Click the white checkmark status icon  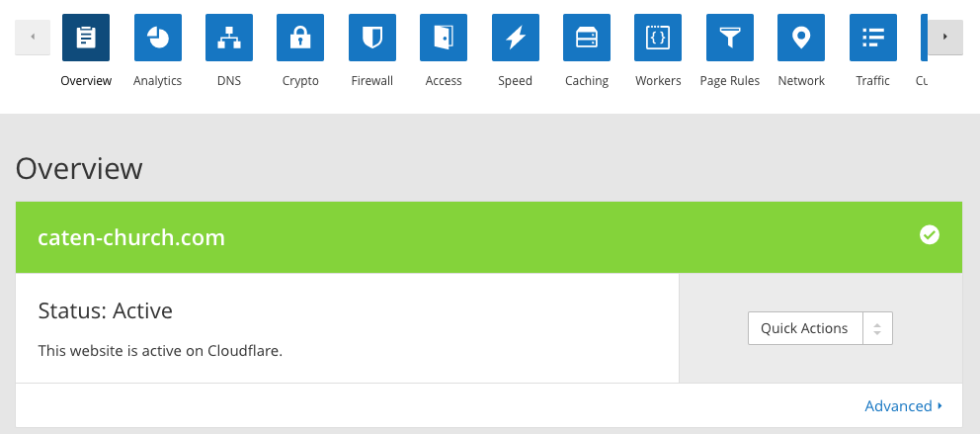coord(930,235)
